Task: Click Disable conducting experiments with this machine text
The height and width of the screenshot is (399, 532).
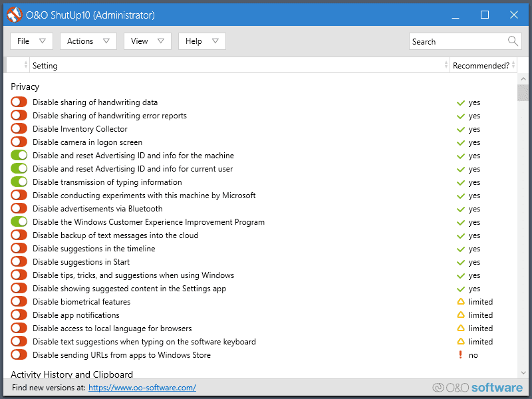Action: 144,196
